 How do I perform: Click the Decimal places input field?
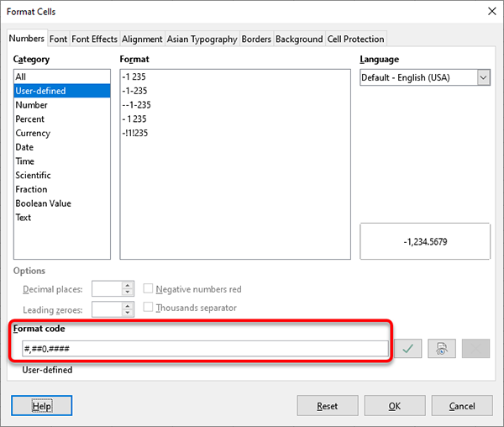click(x=107, y=289)
